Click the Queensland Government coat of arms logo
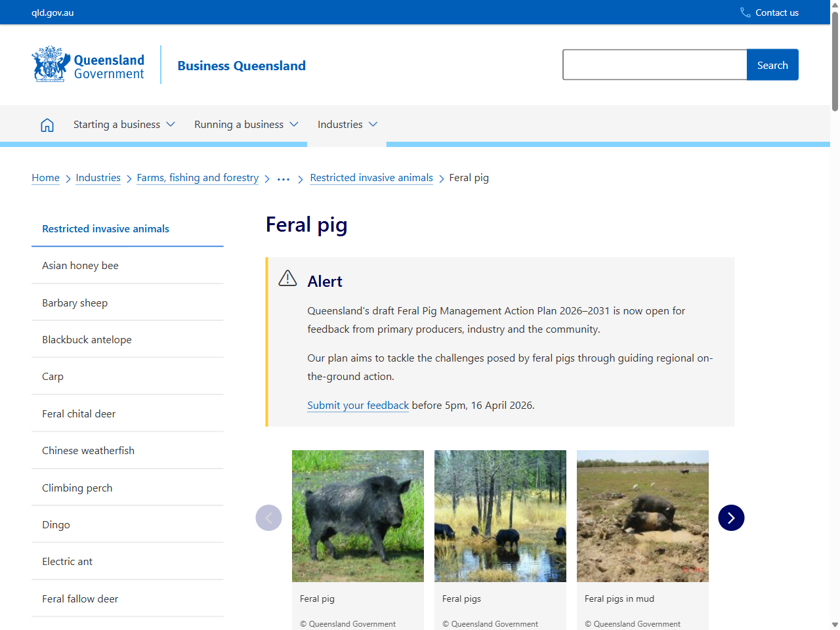 click(x=50, y=64)
